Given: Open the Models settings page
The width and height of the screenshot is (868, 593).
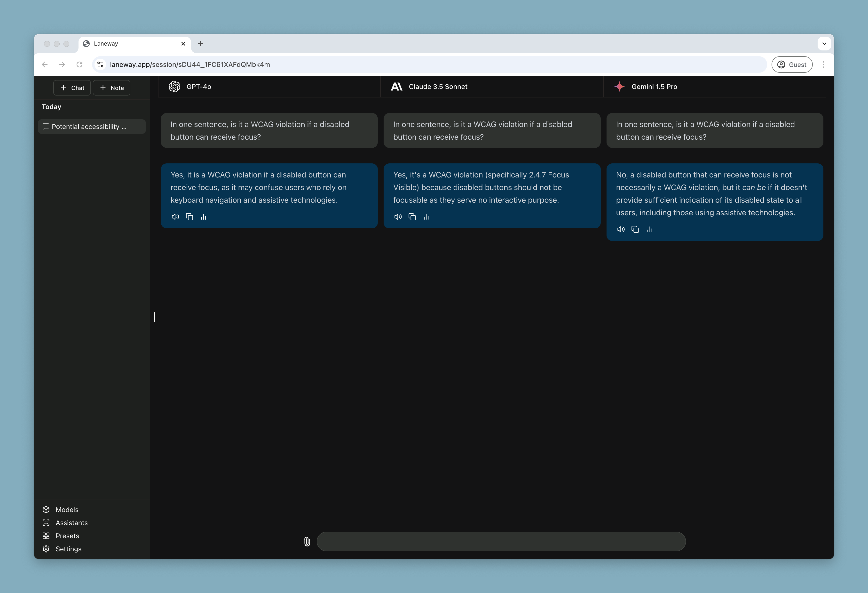Looking at the screenshot, I should tap(67, 509).
